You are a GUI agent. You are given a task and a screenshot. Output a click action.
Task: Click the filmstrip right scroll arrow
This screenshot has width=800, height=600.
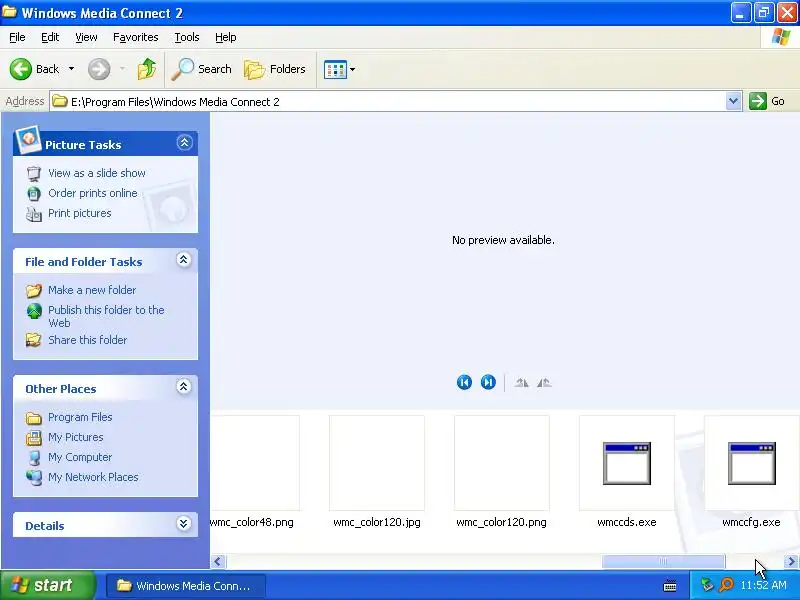pyautogui.click(x=791, y=562)
